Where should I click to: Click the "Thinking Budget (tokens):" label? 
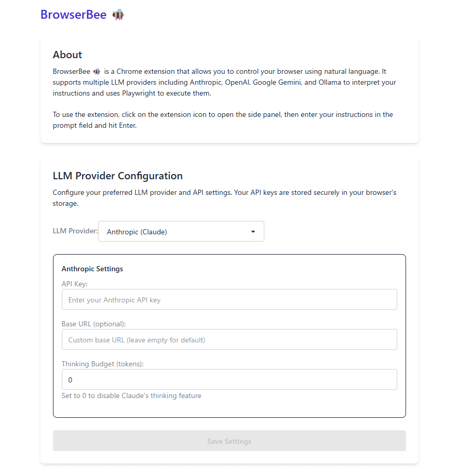pos(102,364)
